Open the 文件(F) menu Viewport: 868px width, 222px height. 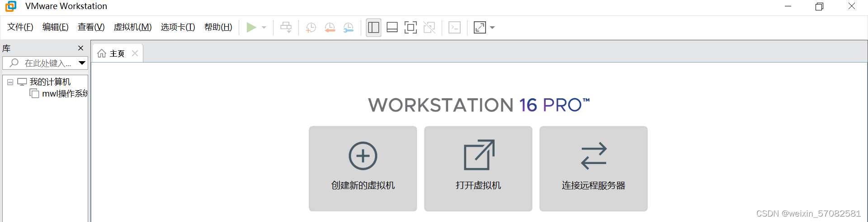20,27
